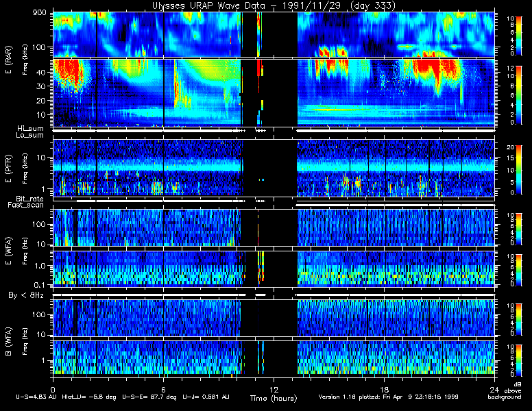532x411 pixels.
Task: Select the color bar of the bottom B (WFA) panel
Action: pyautogui.click(x=519, y=361)
